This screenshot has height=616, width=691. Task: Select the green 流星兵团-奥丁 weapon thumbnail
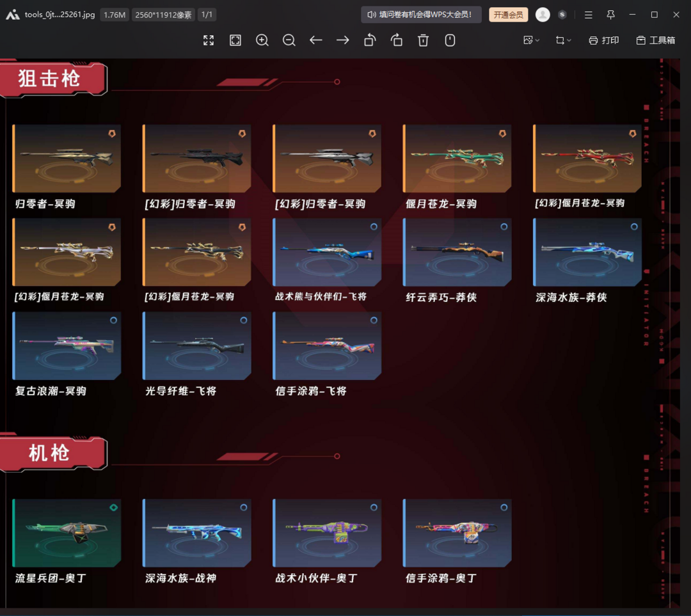pos(67,533)
